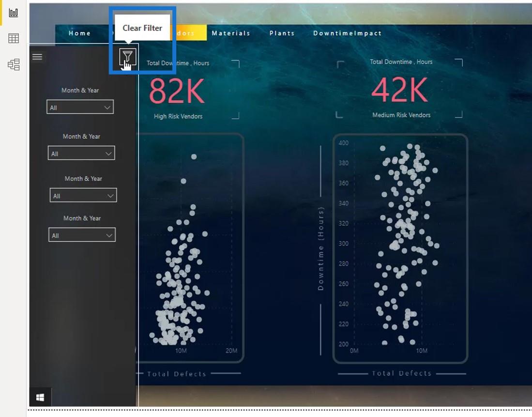Select the Medium Risk Vendors scatter chart
The image size is (532, 417).
[x=400, y=248]
